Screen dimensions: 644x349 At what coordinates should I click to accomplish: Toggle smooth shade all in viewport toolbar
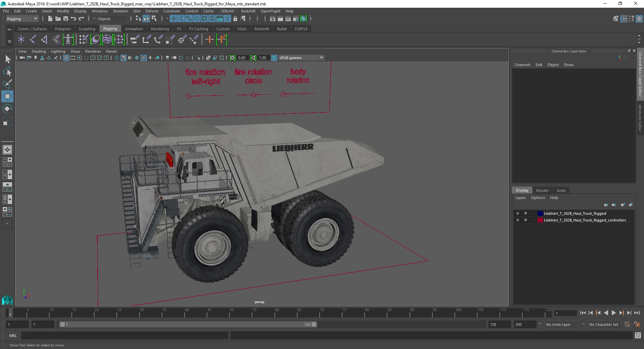(123, 58)
